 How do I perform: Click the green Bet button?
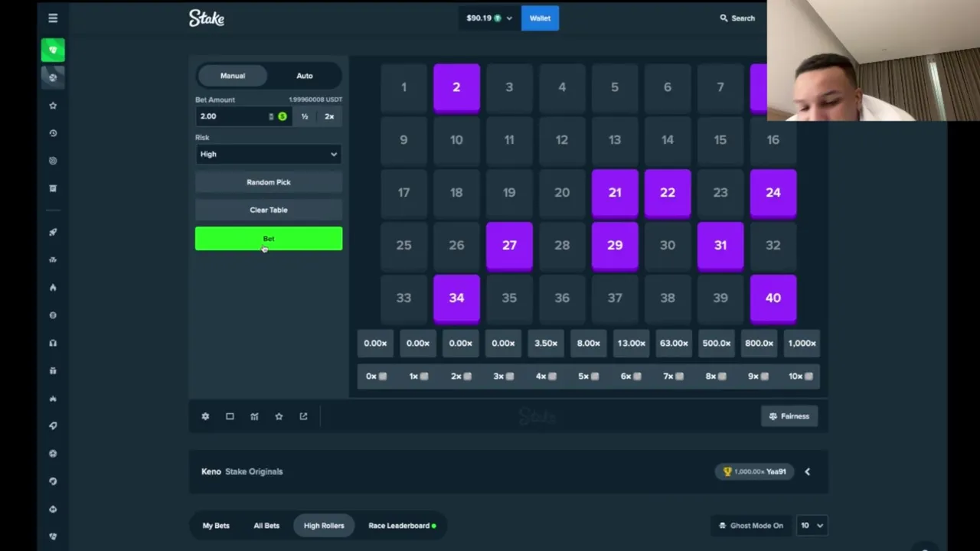268,239
